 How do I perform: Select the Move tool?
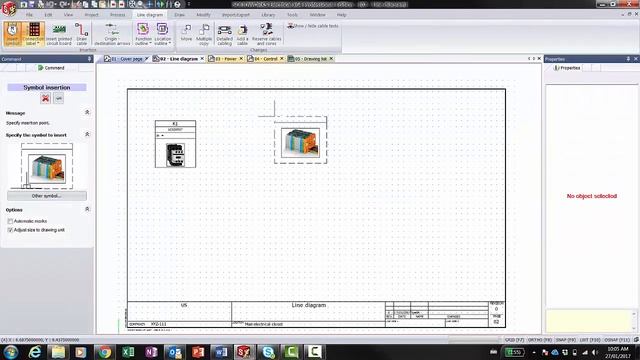tap(187, 34)
